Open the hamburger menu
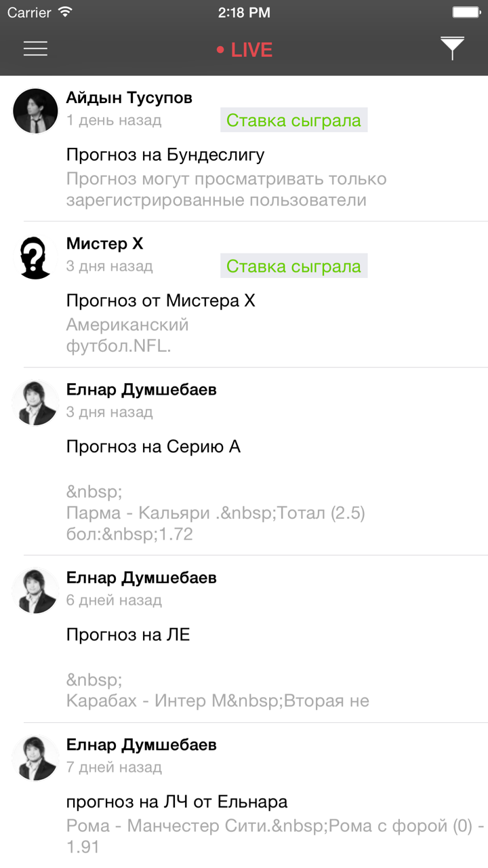The width and height of the screenshot is (488, 868). [35, 49]
